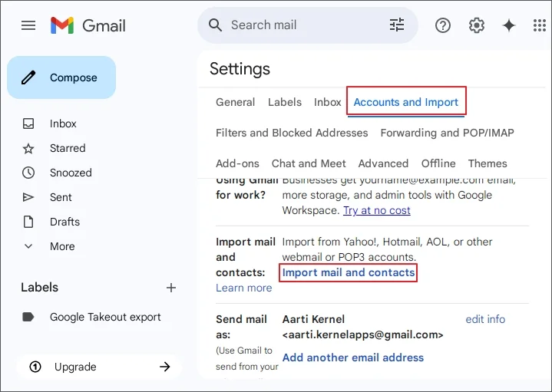Image resolution: width=552 pixels, height=392 pixels.
Task: Click the Upgrade arrow icon
Action: click(165, 367)
